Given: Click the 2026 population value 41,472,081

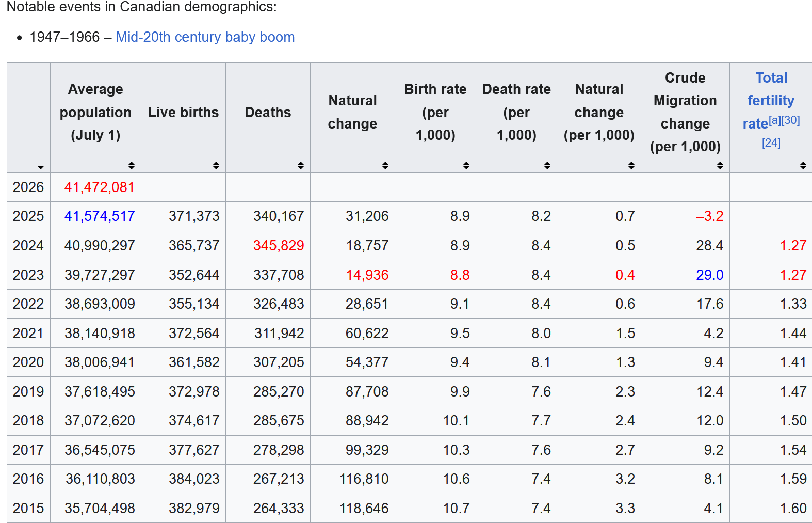Looking at the screenshot, I should [x=99, y=187].
